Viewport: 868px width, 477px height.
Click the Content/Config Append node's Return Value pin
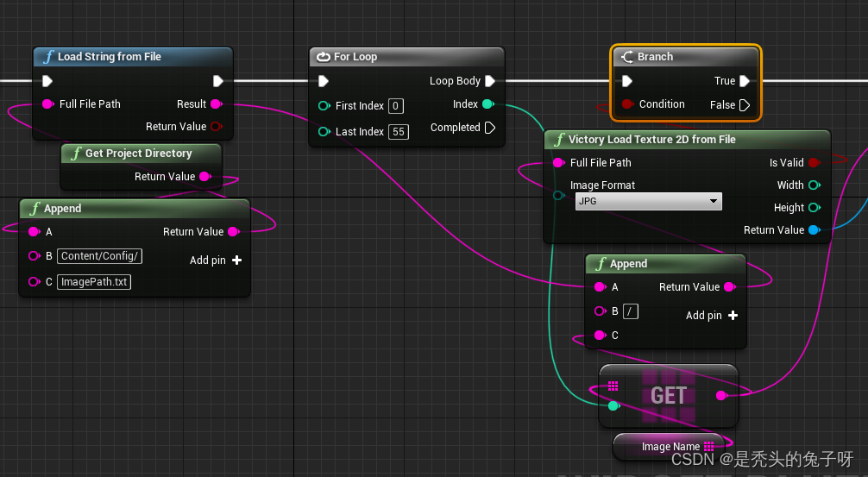(234, 232)
